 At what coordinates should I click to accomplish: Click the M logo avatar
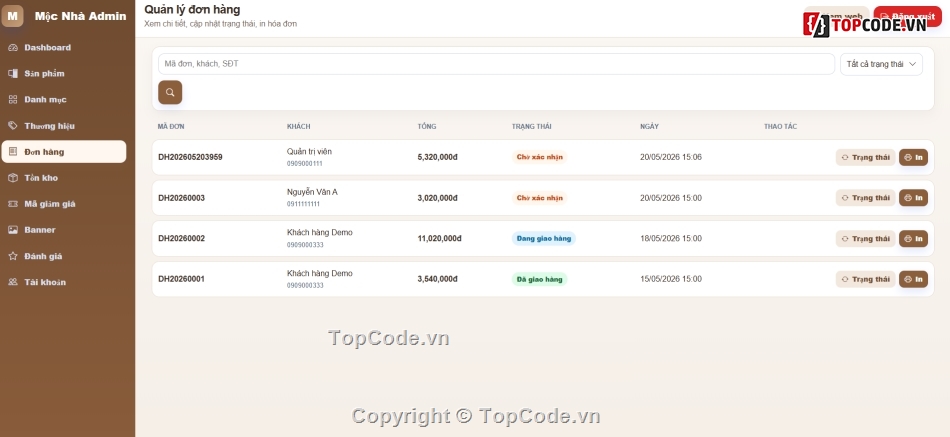(12, 16)
